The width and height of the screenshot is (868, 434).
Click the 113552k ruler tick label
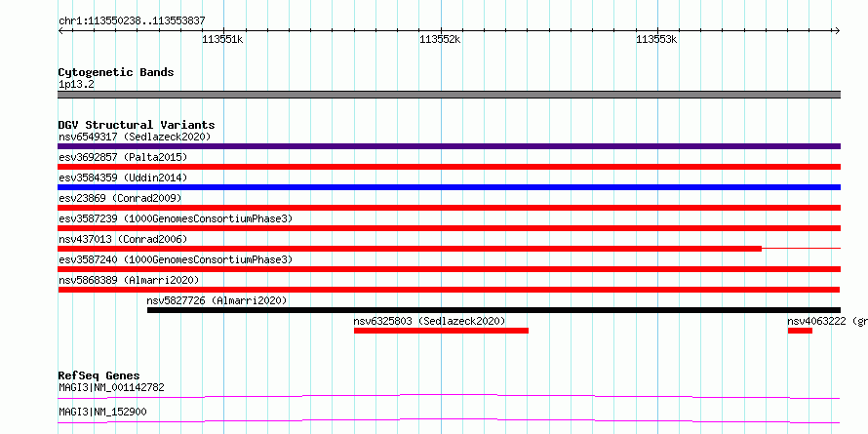(440, 39)
